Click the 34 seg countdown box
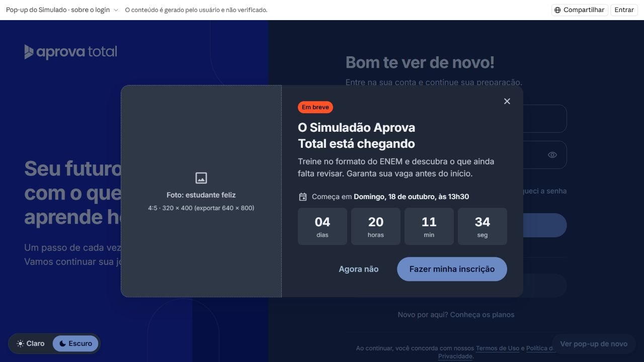 pos(482,226)
